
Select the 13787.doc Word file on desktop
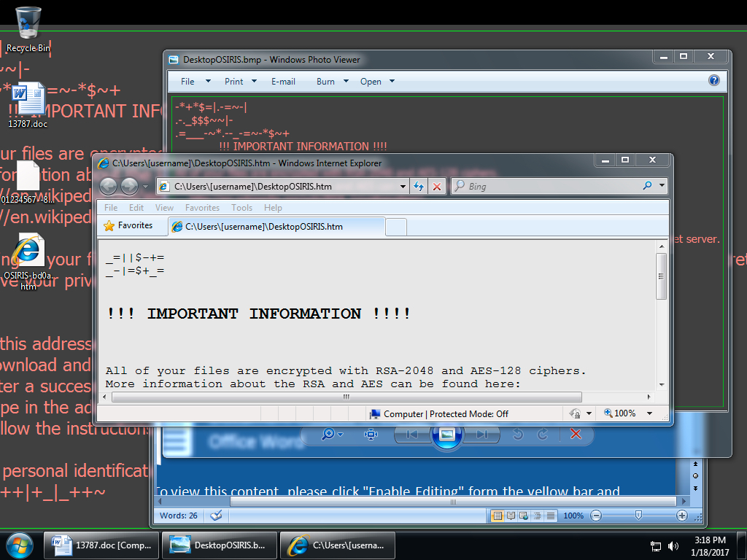pyautogui.click(x=28, y=106)
